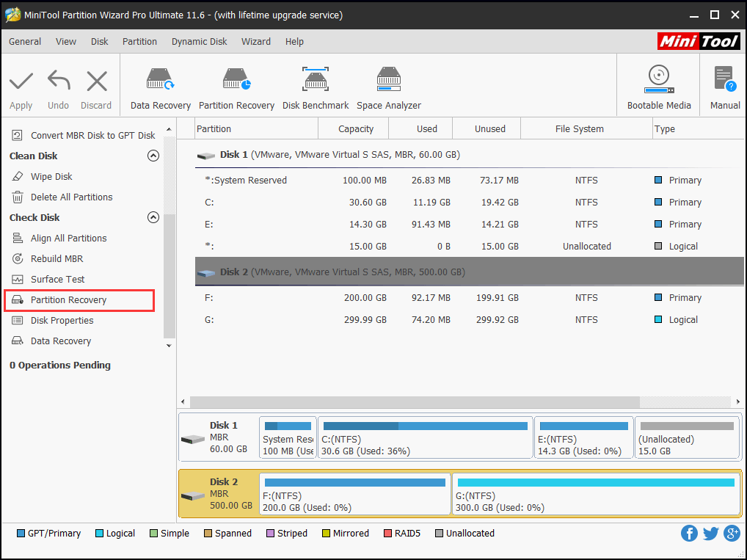The image size is (747, 560).
Task: Click the Discard X icon
Action: coord(97,81)
